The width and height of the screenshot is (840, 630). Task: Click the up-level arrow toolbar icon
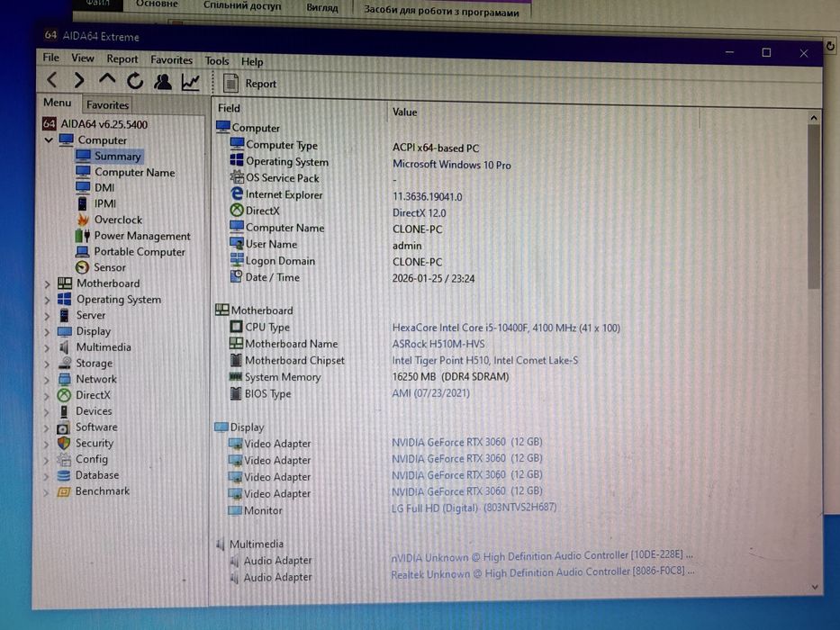(x=107, y=79)
